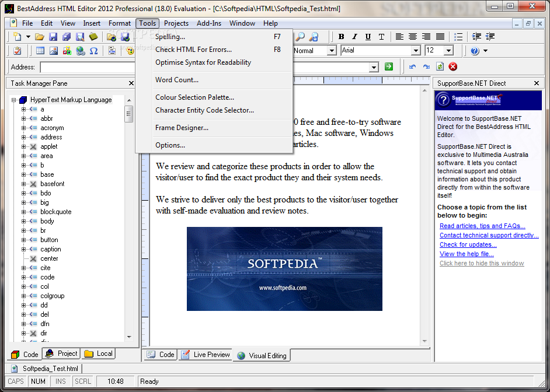The height and width of the screenshot is (392, 550).
Task: Toggle italic formatting
Action: [354, 36]
